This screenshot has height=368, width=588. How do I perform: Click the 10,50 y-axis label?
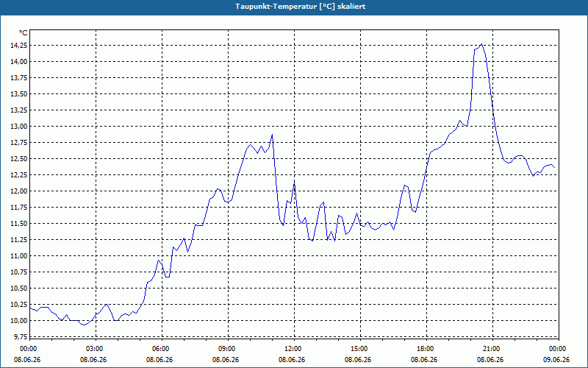19,289
